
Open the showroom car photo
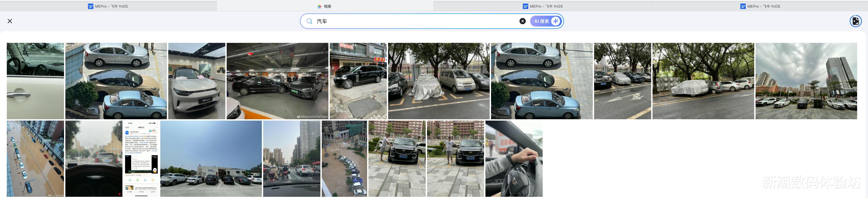click(x=196, y=81)
